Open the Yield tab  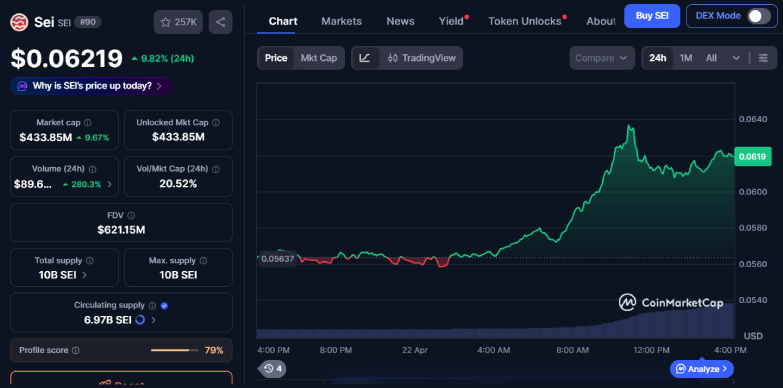pyautogui.click(x=451, y=21)
